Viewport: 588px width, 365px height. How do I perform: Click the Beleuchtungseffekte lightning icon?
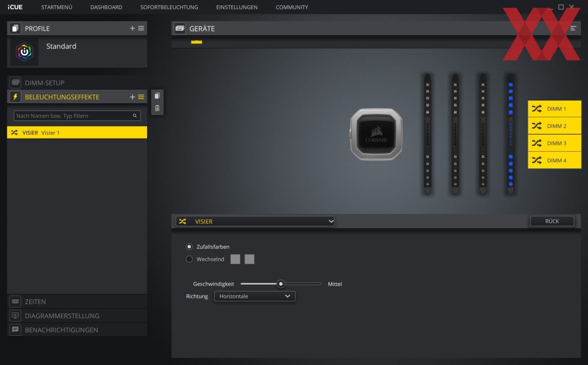coord(15,97)
